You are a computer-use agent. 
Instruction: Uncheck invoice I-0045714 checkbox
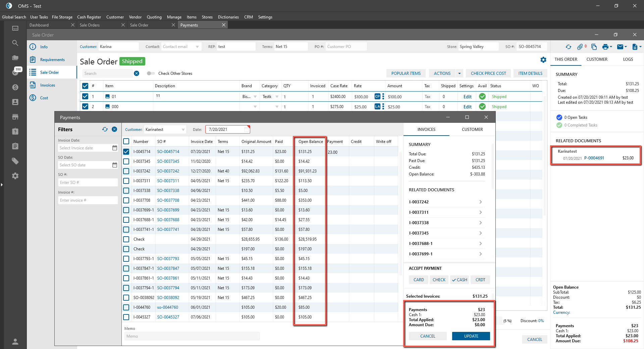(x=126, y=152)
